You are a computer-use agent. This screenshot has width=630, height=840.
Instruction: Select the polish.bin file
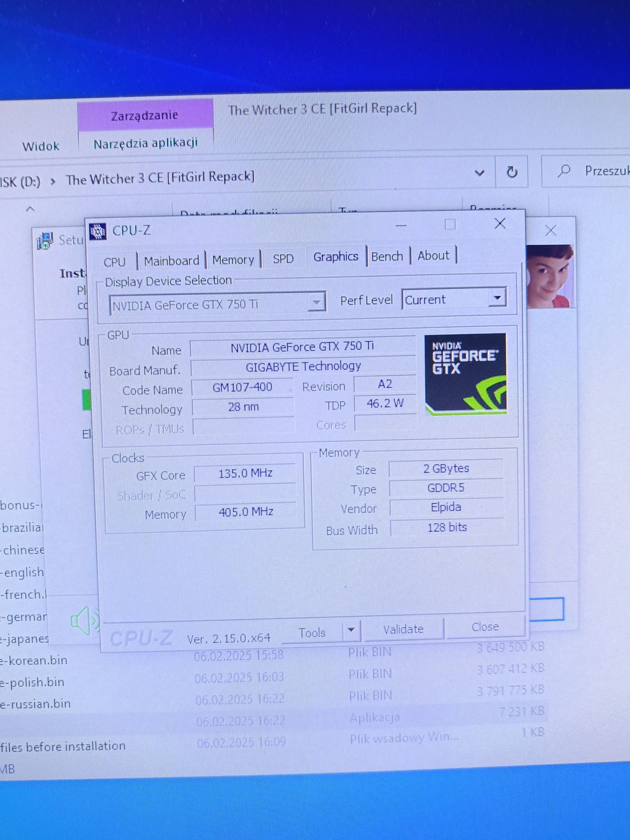[x=32, y=682]
